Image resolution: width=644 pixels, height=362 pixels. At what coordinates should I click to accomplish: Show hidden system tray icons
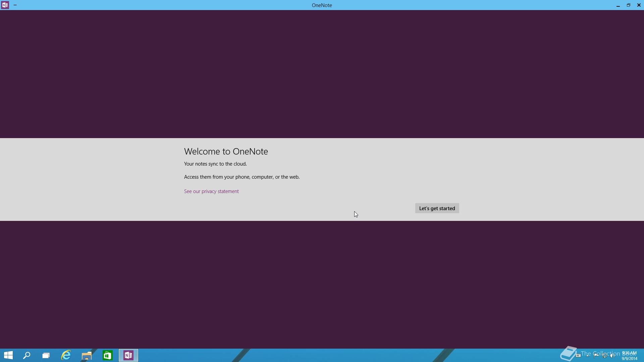tap(587, 356)
